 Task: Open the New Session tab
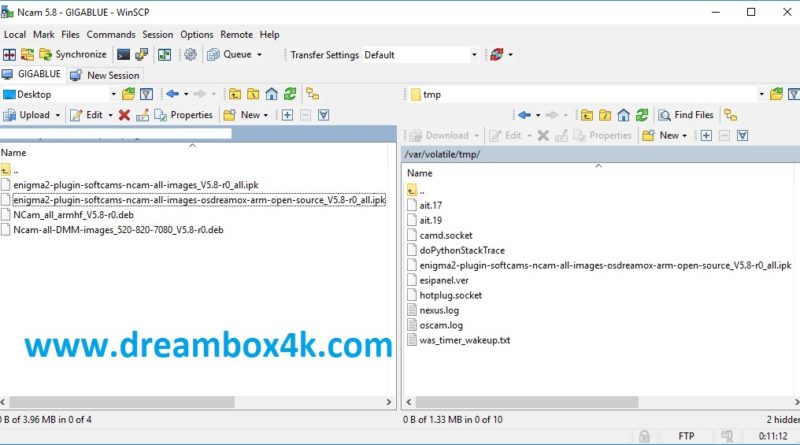pos(105,76)
